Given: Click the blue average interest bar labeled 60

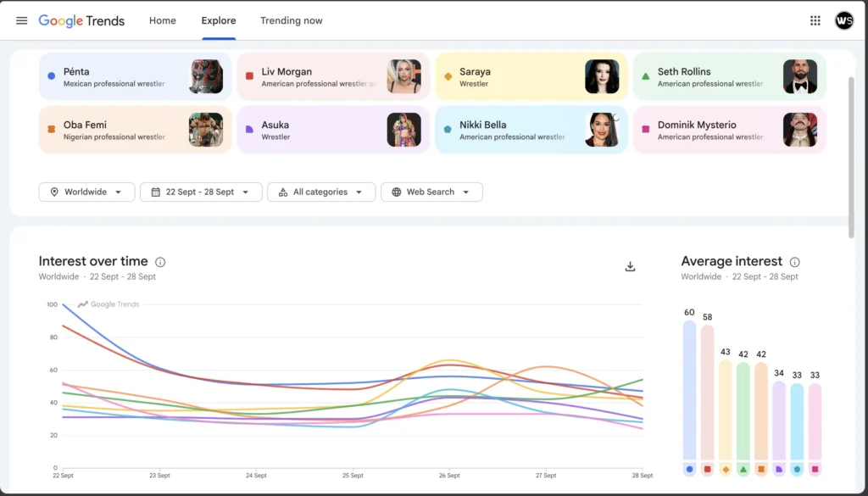Looking at the screenshot, I should click(689, 390).
